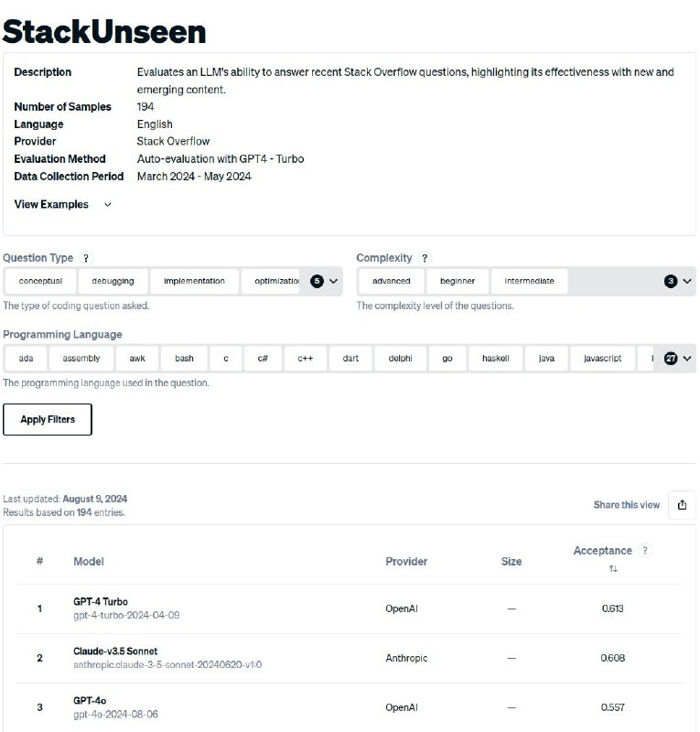Click the View Examples label
This screenshot has width=700, height=732.
point(51,204)
